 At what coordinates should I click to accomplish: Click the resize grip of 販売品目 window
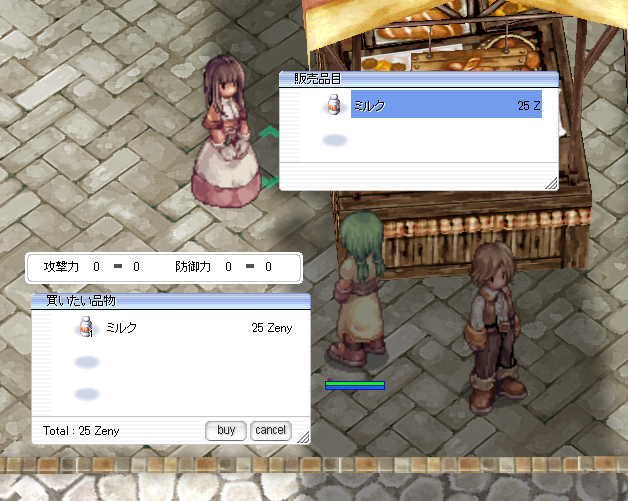coord(552,183)
